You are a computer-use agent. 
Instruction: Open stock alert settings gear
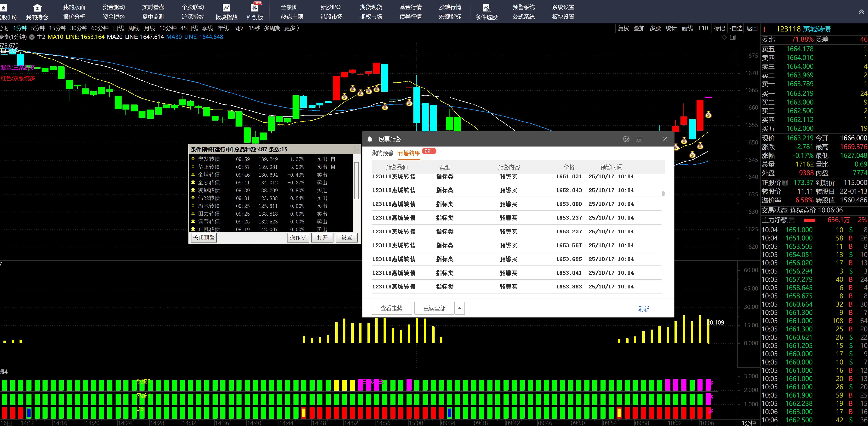[x=626, y=139]
